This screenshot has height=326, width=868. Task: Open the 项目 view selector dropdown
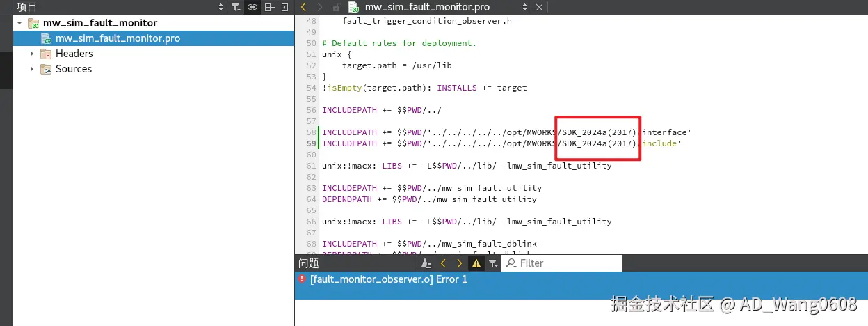click(221, 7)
